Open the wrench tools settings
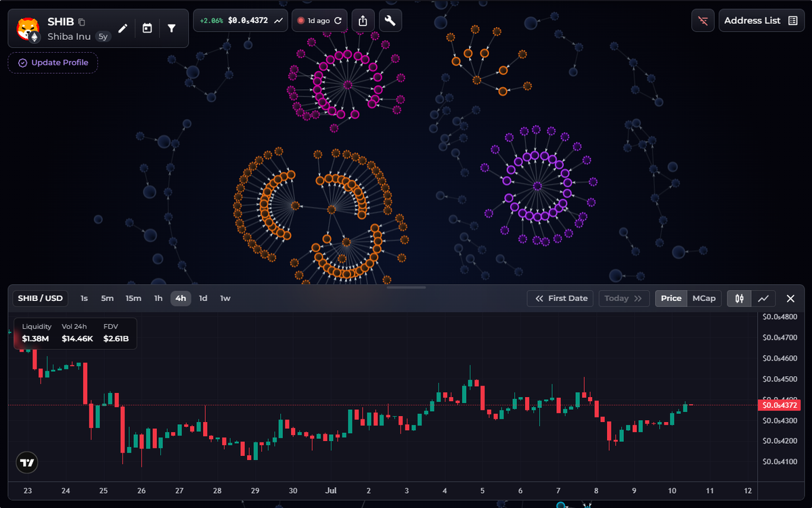 [390, 20]
